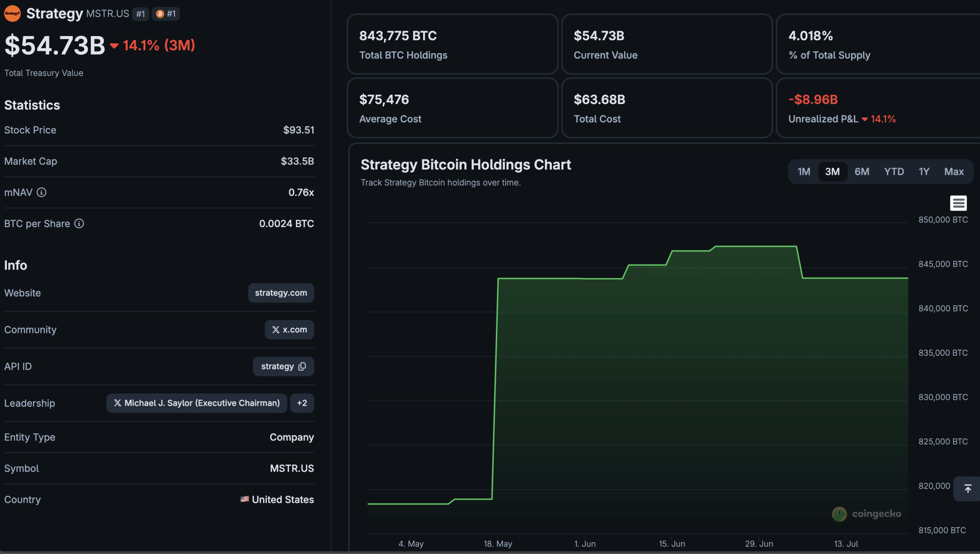Click the 15. Jun date axis label

[672, 544]
